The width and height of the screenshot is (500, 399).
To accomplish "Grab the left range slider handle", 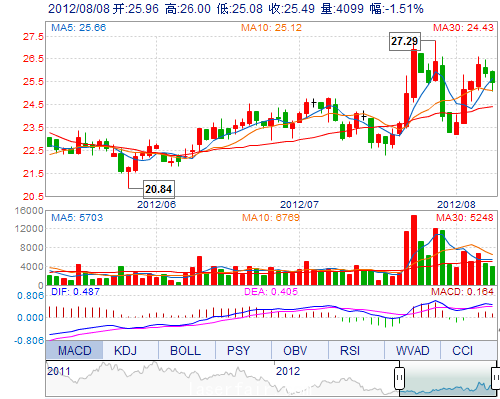I will [x=399, y=378].
